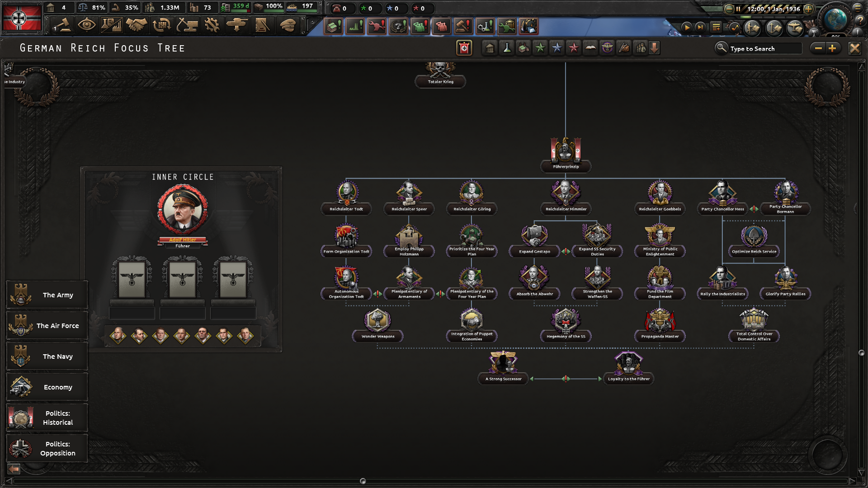The image size is (868, 488).
Task: Click the German Reich flag
Action: coord(22,18)
